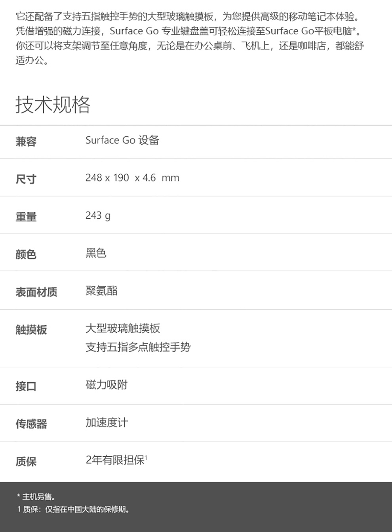
Task: Click the '1 质保：仅指在中国大陆的保修期。' footnote
Action: (x=73, y=509)
